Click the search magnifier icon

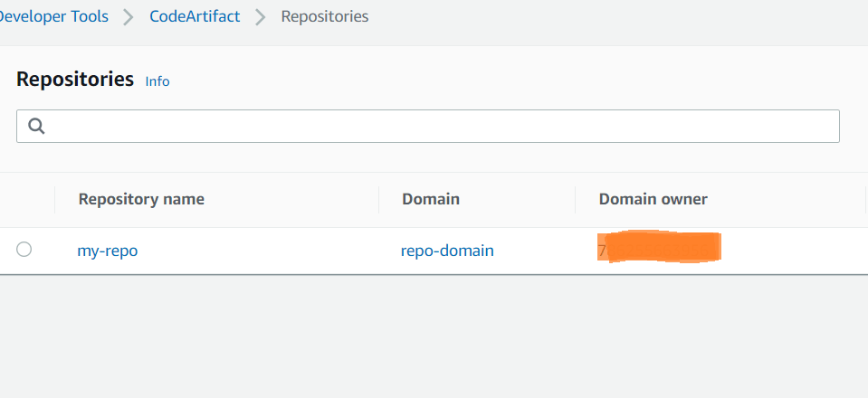(x=37, y=127)
